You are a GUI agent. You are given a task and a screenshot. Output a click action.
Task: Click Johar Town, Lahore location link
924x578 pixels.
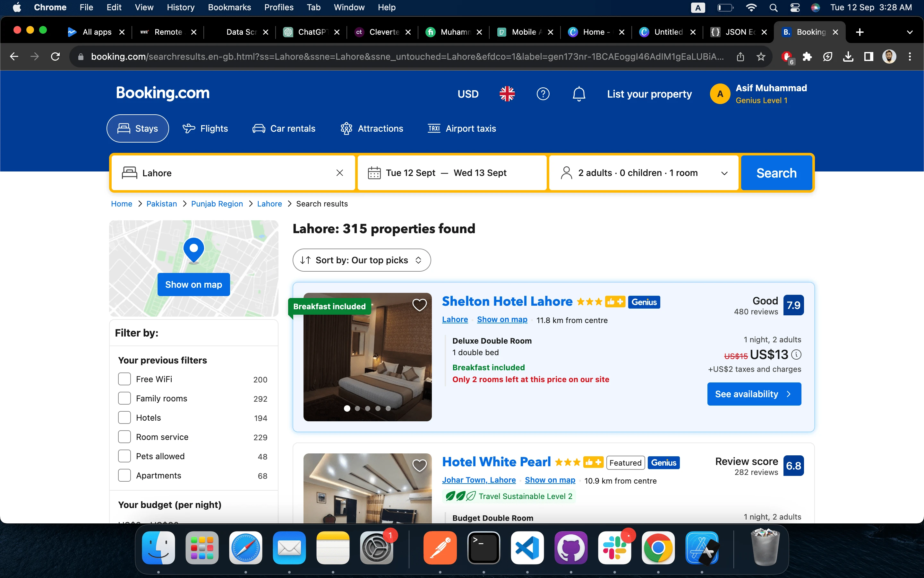479,480
